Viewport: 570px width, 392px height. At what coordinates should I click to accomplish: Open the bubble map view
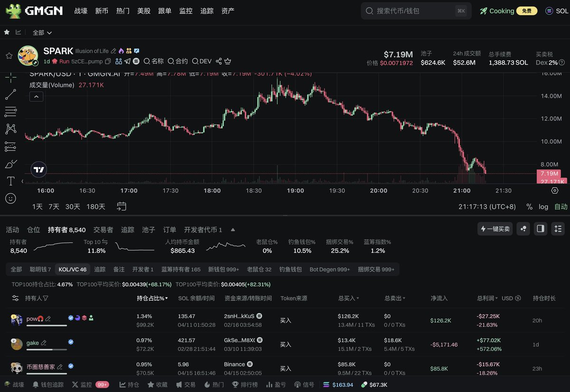[x=523, y=229]
